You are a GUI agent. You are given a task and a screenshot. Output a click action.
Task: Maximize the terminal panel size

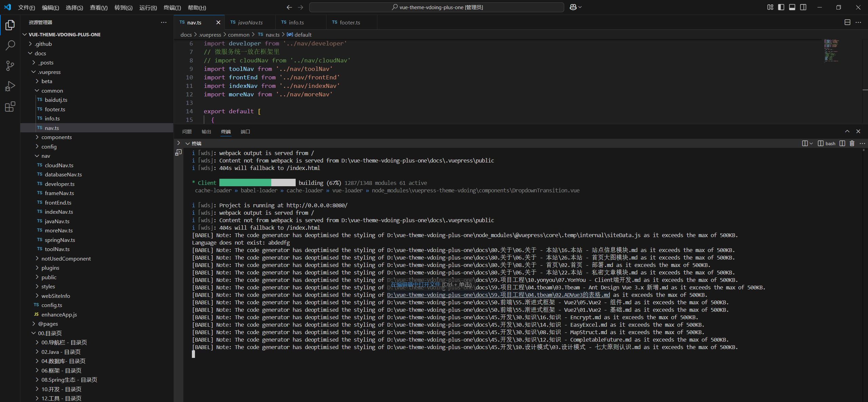[x=847, y=131]
